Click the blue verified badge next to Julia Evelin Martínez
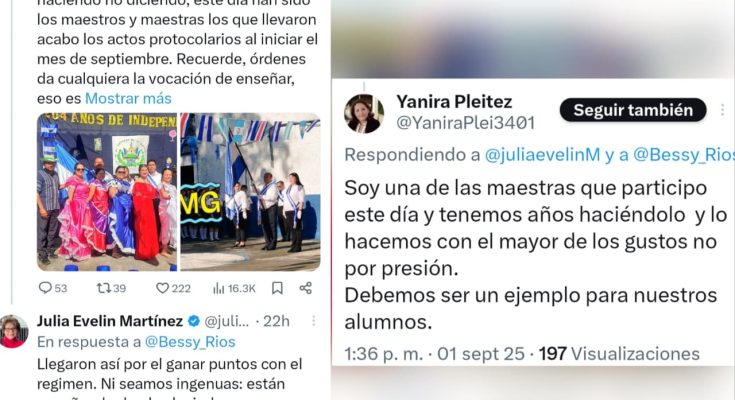This screenshot has width=735, height=400. click(x=194, y=321)
